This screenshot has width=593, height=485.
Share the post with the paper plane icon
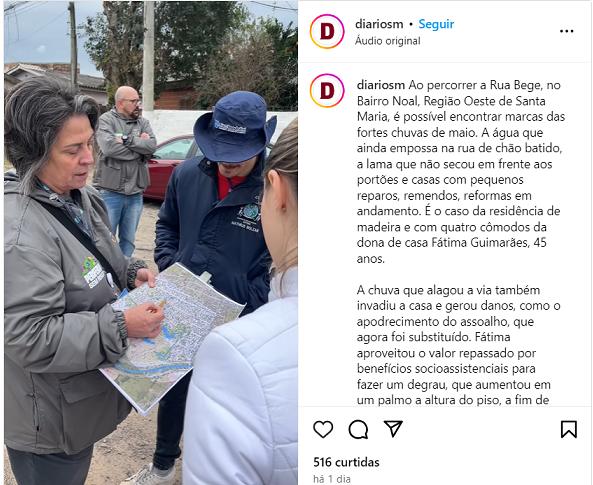coord(393,429)
